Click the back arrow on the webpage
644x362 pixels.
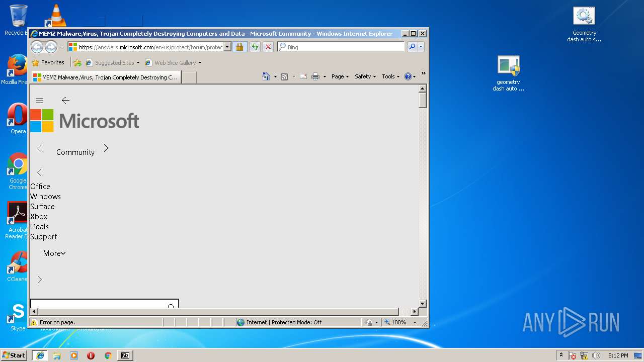pyautogui.click(x=65, y=101)
